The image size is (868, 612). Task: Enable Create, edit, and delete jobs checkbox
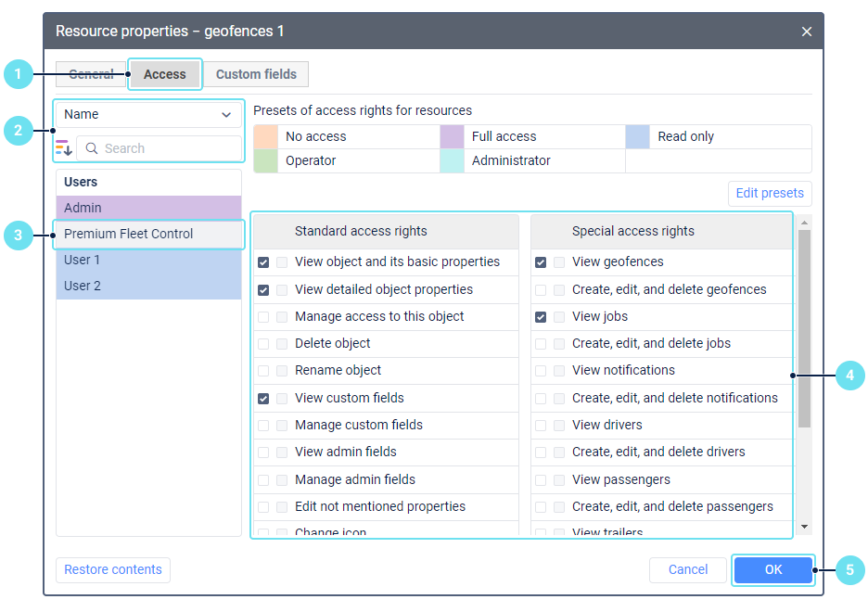tap(541, 344)
